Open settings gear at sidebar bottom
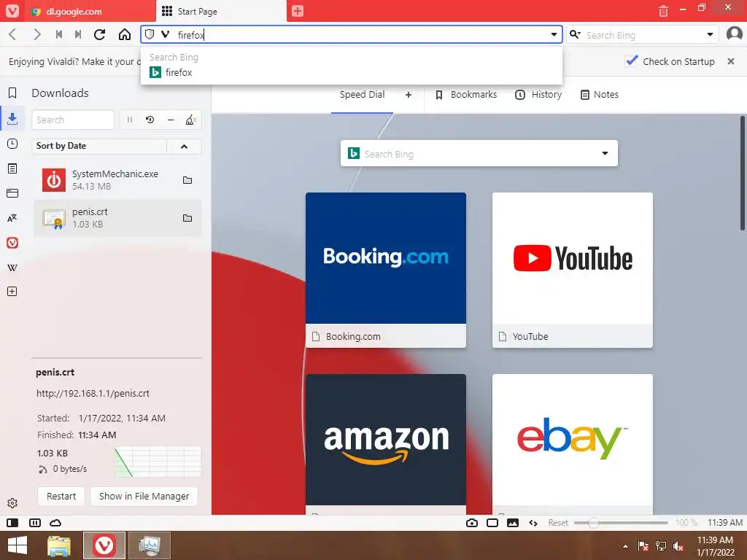The height and width of the screenshot is (560, 747). click(x=12, y=503)
